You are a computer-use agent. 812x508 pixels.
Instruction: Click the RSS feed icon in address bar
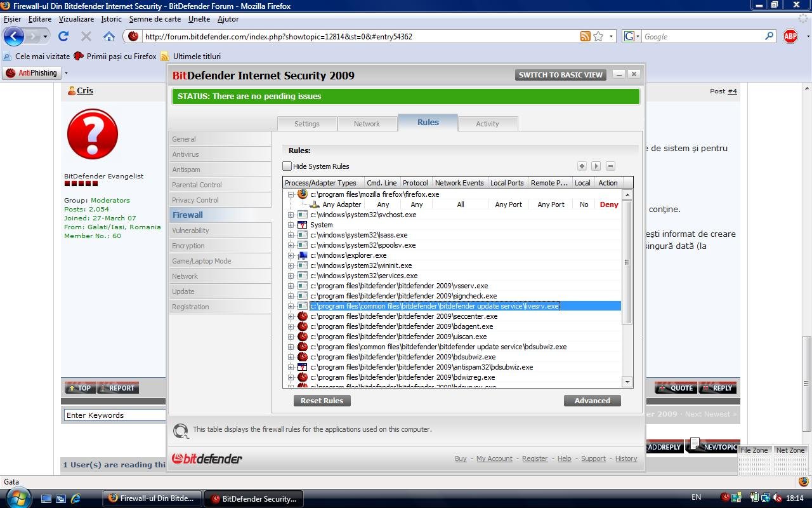(x=586, y=36)
